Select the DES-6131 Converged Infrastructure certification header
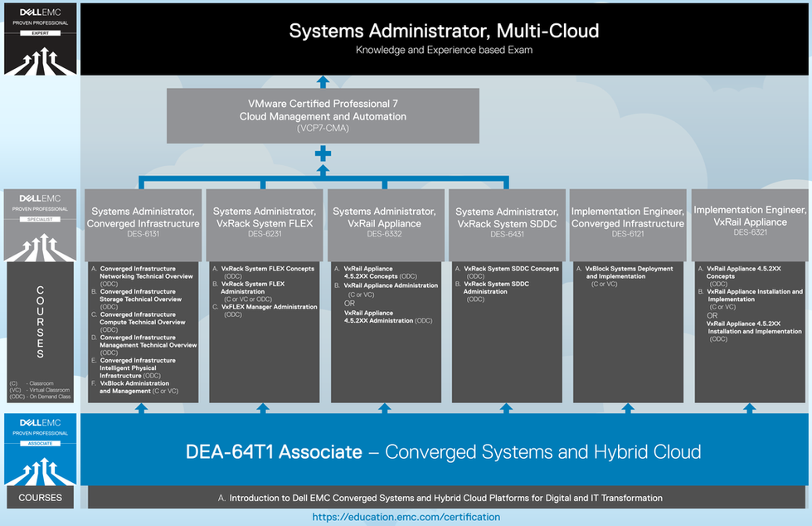The image size is (812, 526). coord(143,225)
